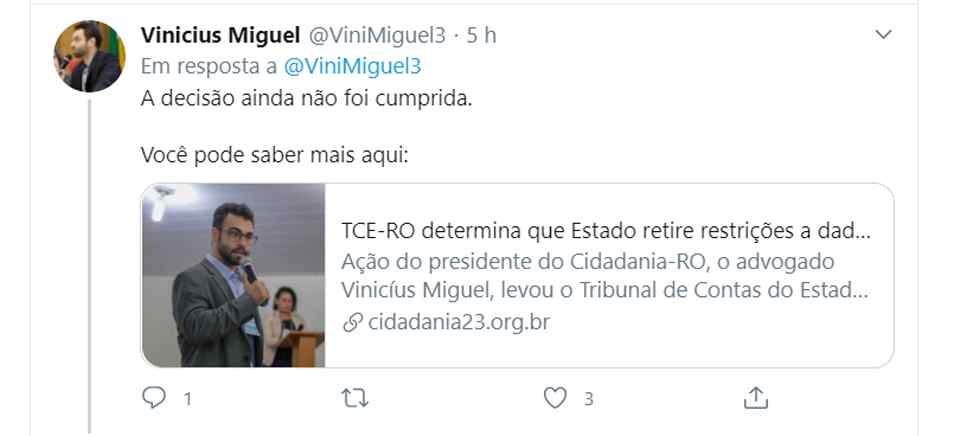The height and width of the screenshot is (436, 960).
Task: Click the reply speech bubble icon
Action: point(153,398)
